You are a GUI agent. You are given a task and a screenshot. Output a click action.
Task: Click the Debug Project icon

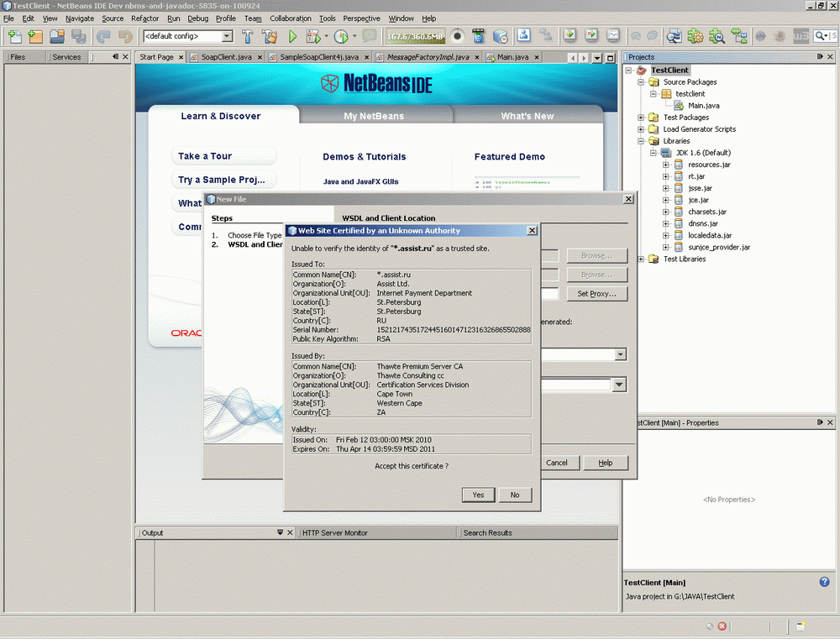tap(312, 36)
